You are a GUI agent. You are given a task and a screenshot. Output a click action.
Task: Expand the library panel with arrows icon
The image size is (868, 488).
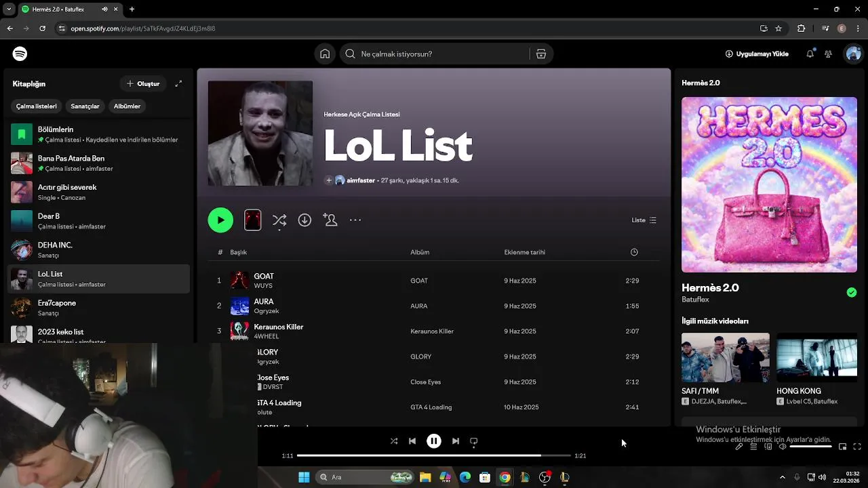[x=178, y=83]
